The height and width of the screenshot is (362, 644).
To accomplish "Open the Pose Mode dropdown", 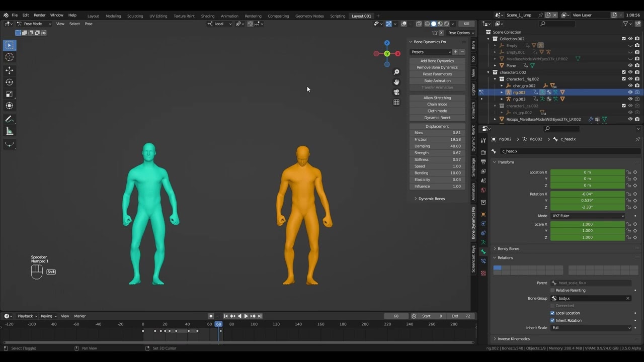I will 34,24.
